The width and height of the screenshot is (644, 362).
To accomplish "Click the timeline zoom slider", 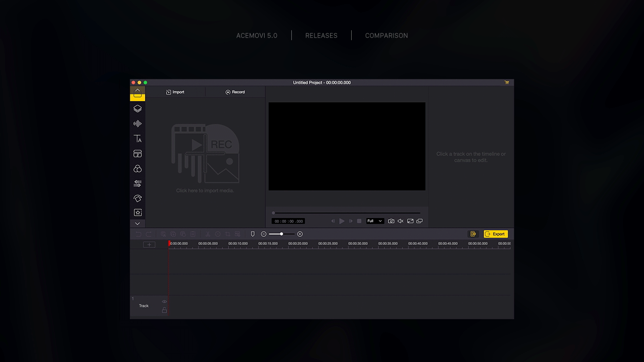I will coord(282,234).
